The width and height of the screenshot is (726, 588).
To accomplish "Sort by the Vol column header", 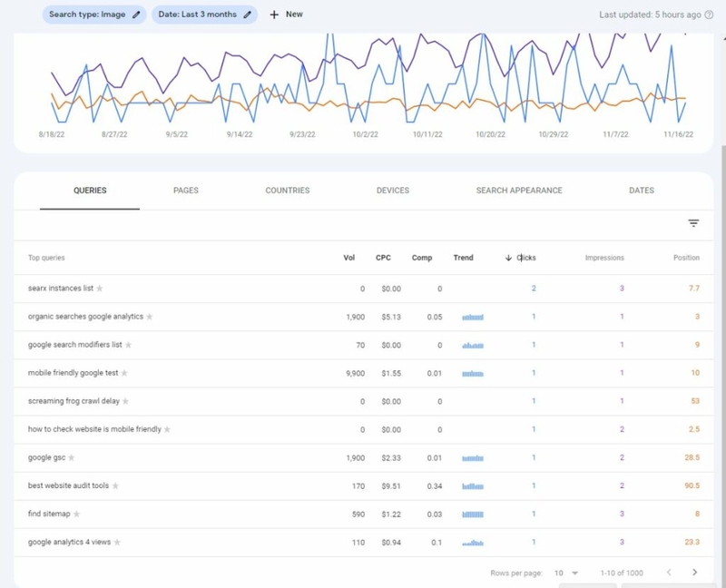I will pyautogui.click(x=349, y=258).
